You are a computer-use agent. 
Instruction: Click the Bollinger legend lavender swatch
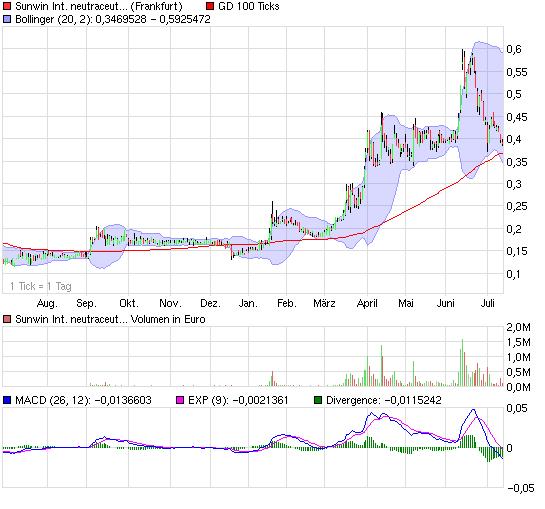pyautogui.click(x=7, y=19)
